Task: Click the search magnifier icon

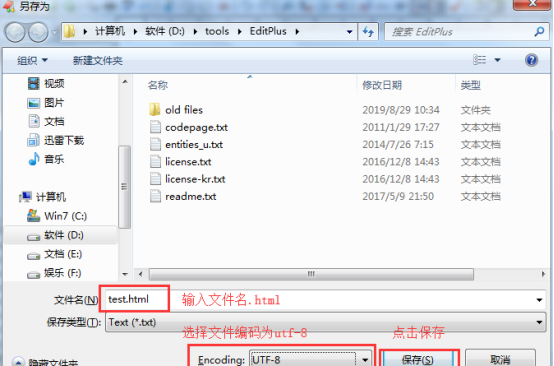Action: (x=539, y=32)
